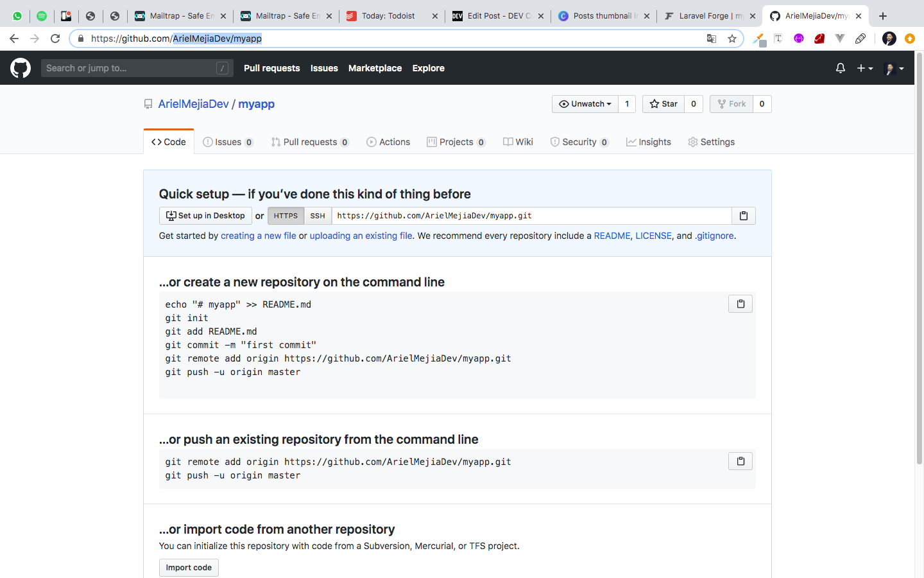Click the translate page icon in address bar
924x578 pixels.
pos(712,39)
